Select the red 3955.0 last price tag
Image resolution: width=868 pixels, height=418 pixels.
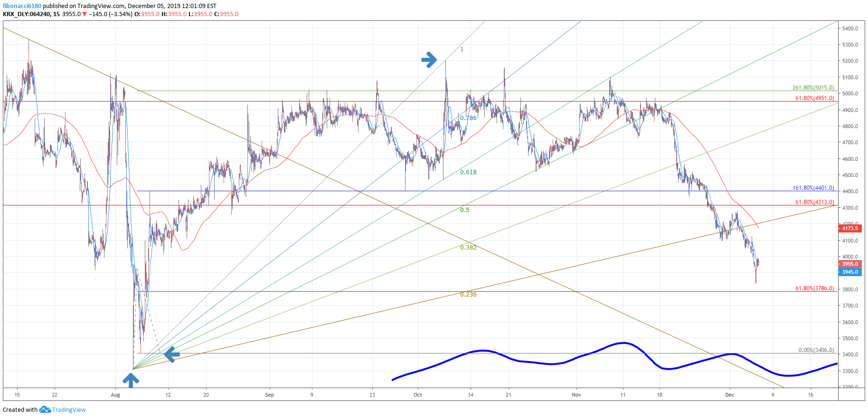[x=849, y=264]
